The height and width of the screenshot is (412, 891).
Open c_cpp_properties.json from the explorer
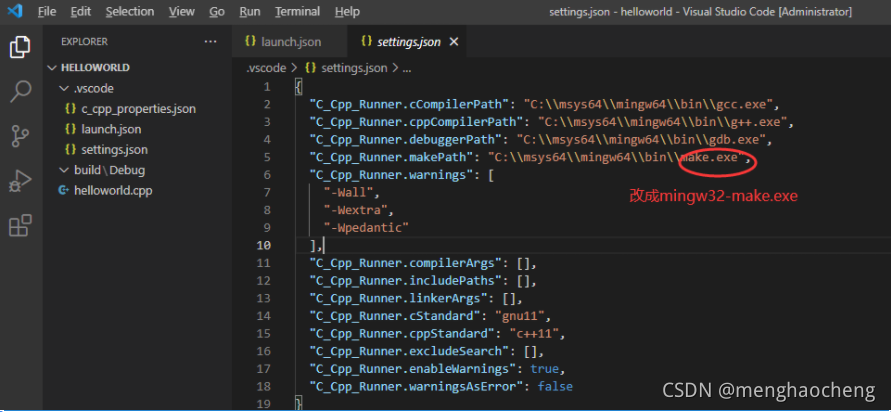point(138,109)
